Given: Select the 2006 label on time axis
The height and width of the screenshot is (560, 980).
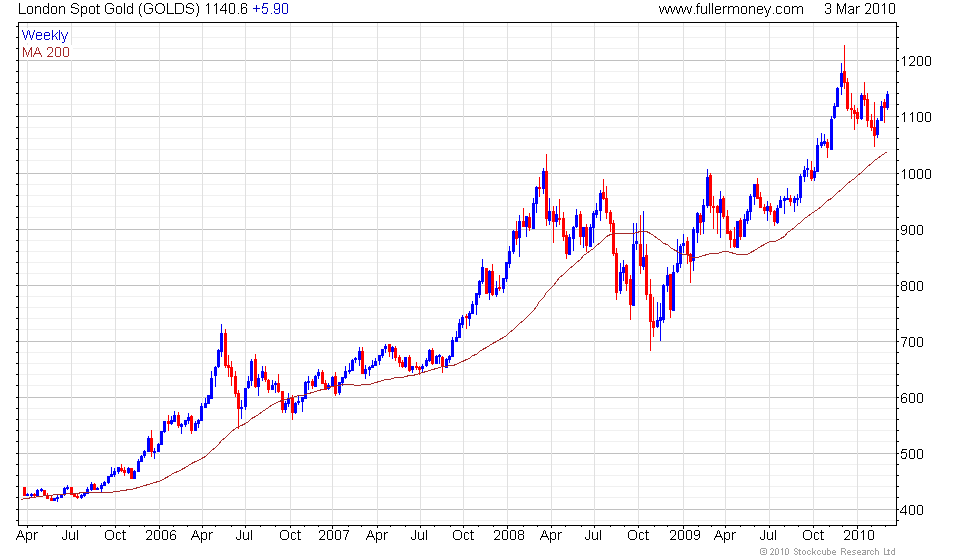Looking at the screenshot, I should (161, 536).
